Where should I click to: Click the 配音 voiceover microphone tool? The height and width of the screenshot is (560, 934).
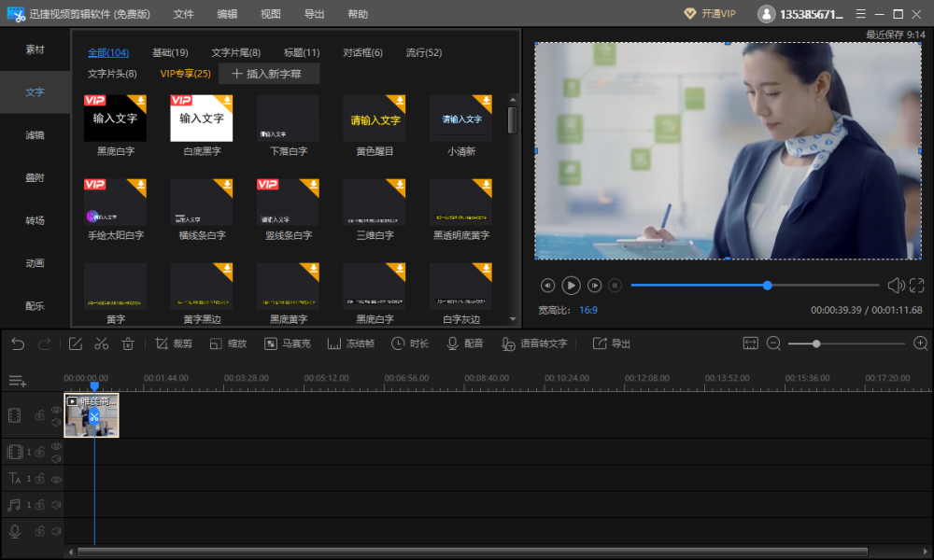pyautogui.click(x=464, y=343)
